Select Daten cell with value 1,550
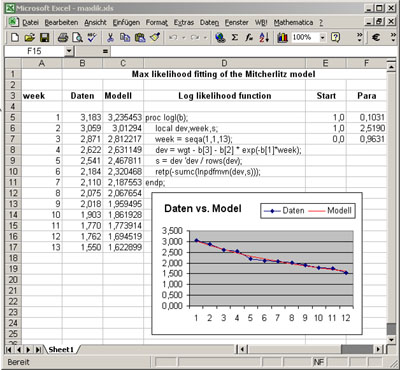 (x=82, y=247)
